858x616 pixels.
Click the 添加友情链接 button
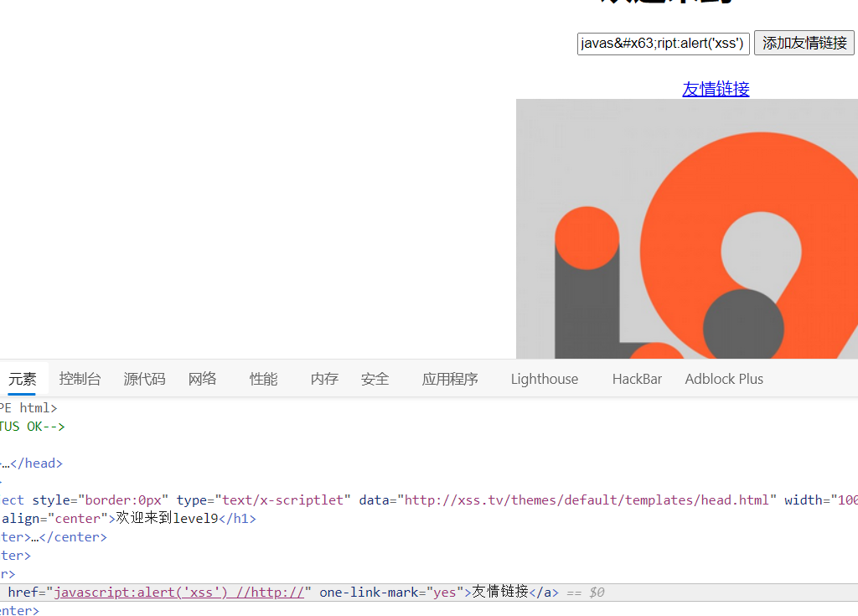pos(804,43)
